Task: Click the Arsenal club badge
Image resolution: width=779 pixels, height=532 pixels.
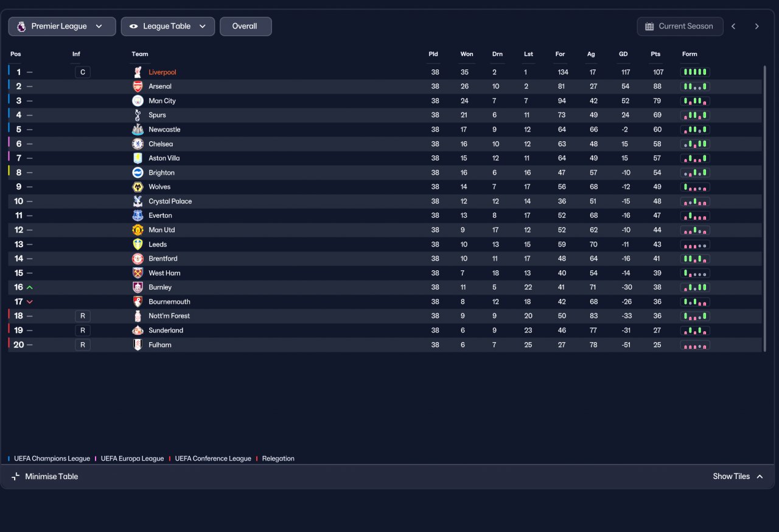Action: click(x=138, y=86)
